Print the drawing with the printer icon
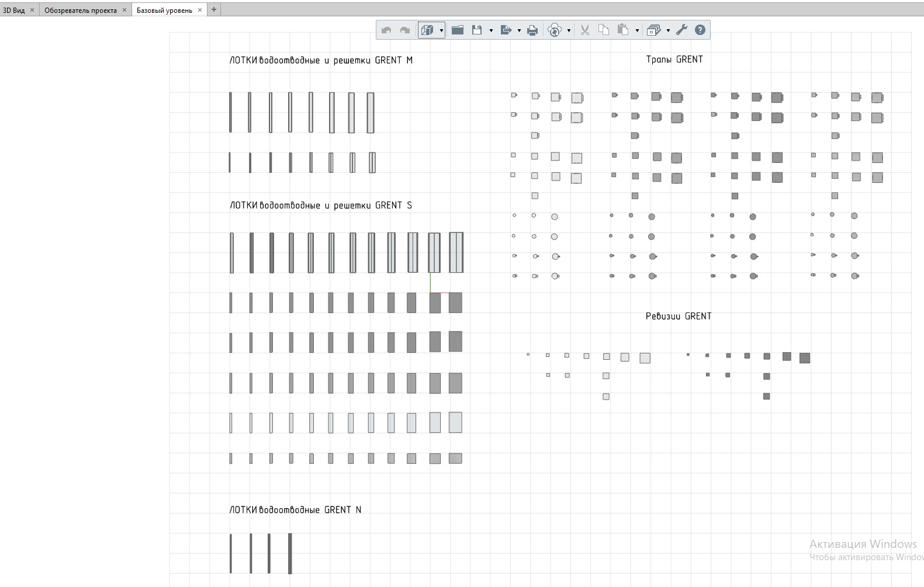The image size is (924, 587). click(x=532, y=30)
